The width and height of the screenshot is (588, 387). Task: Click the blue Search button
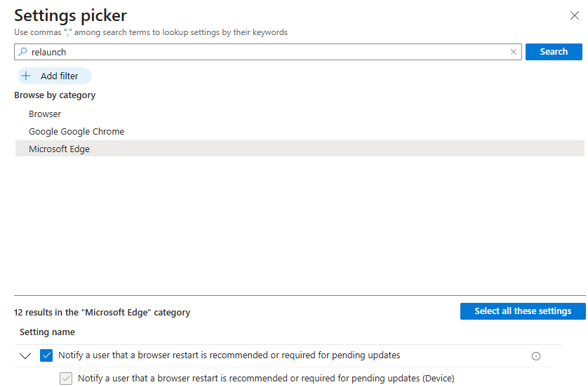[x=554, y=52]
